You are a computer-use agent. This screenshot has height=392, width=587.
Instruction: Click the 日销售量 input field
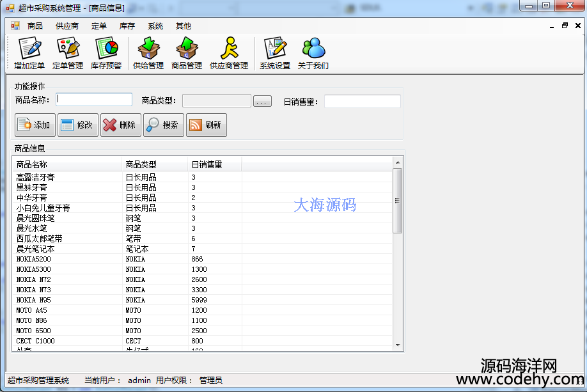pyautogui.click(x=362, y=101)
